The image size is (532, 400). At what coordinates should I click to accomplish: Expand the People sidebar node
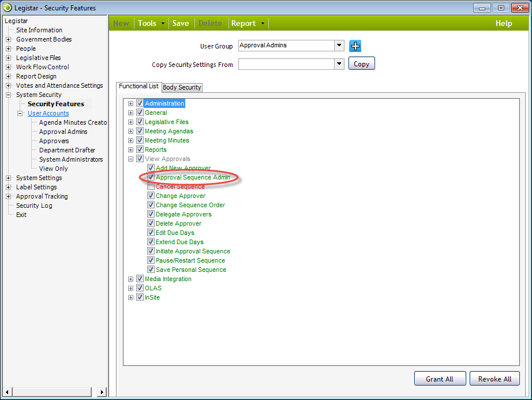pyautogui.click(x=9, y=48)
